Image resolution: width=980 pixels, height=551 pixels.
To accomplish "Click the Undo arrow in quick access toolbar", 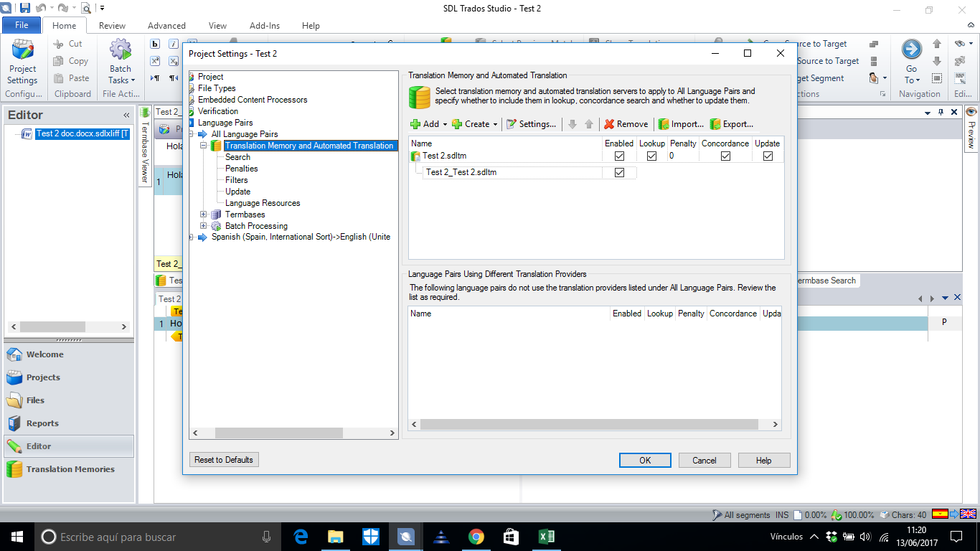I will pos(41,8).
